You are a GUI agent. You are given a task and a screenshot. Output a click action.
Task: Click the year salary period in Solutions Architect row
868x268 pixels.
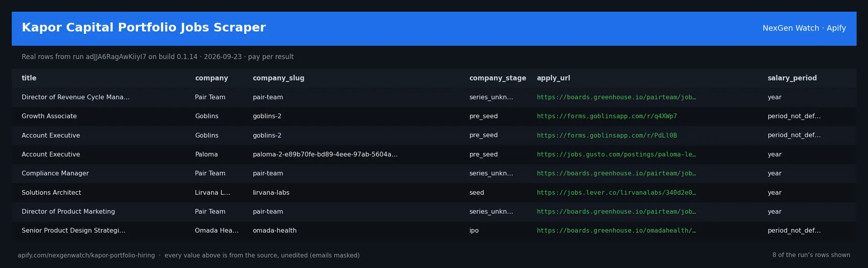[x=774, y=192]
